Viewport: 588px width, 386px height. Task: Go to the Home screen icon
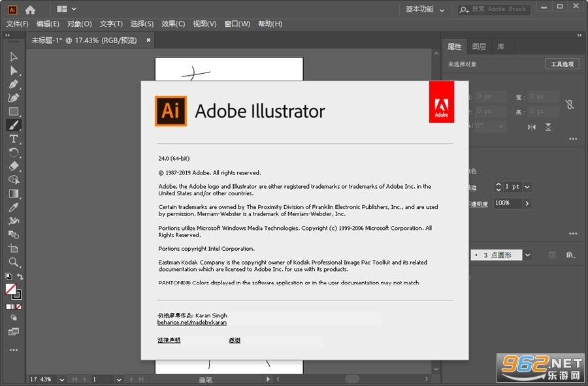pyautogui.click(x=30, y=10)
